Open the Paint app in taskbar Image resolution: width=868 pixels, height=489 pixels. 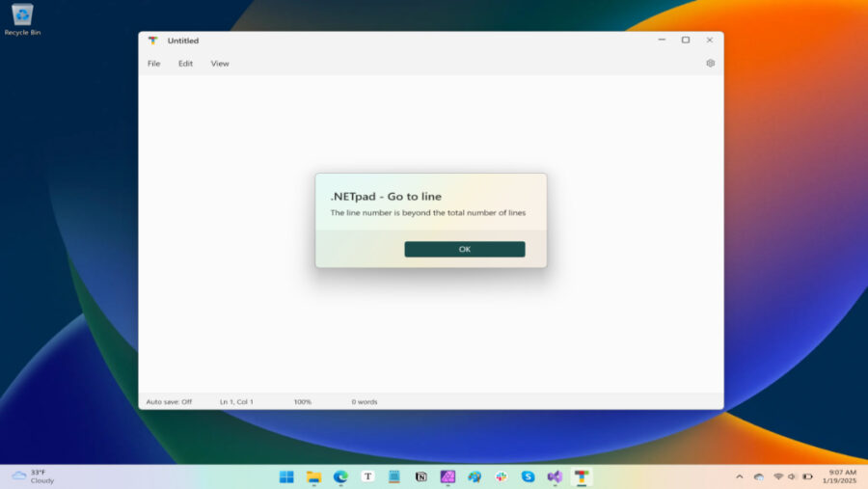pyautogui.click(x=475, y=476)
